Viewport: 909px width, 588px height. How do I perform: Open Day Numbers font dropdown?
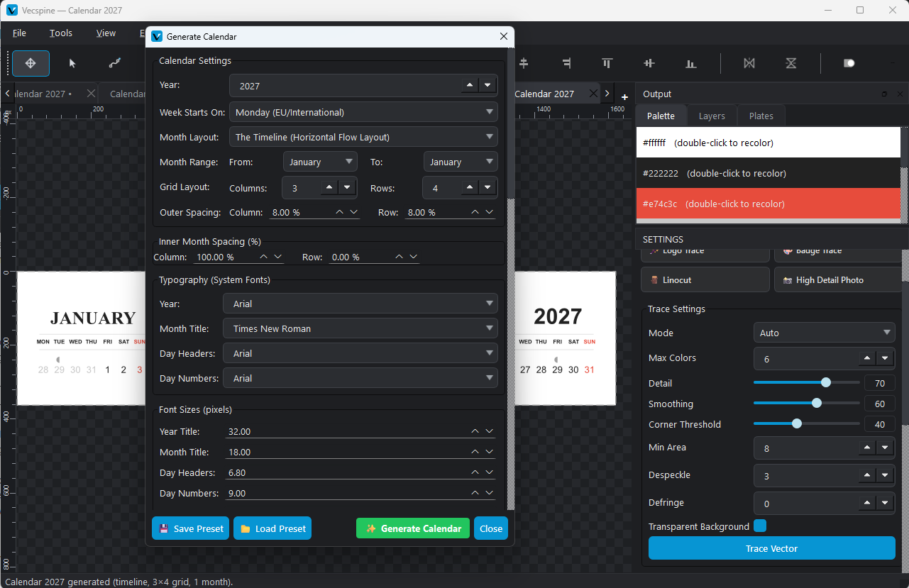coord(360,378)
